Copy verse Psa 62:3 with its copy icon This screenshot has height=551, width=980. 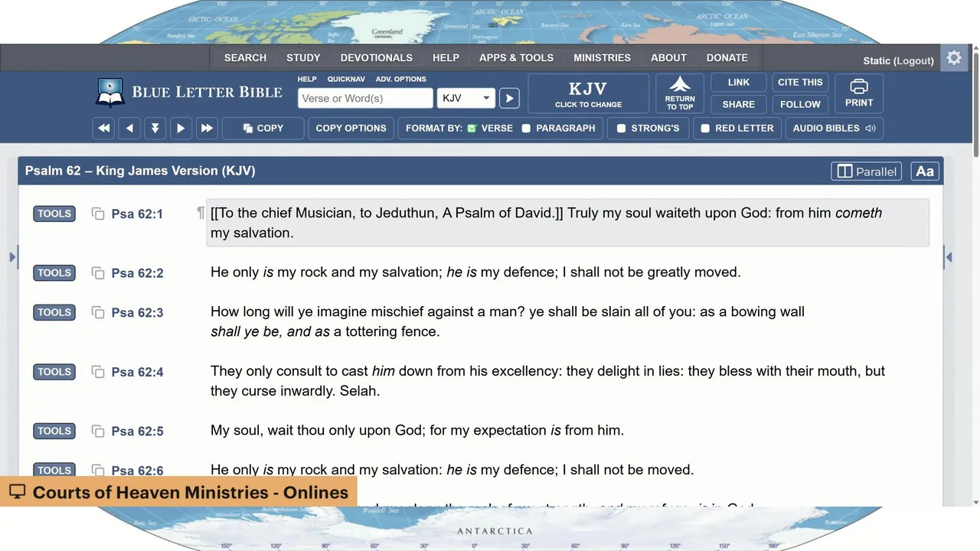(x=98, y=312)
